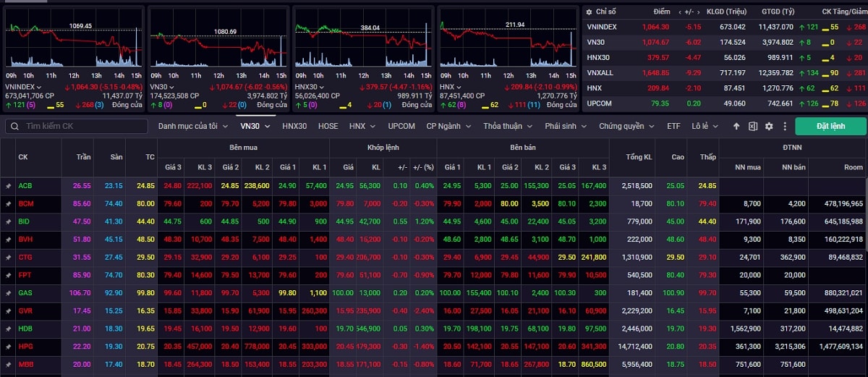Toggle the pin on the MBB row
This screenshot has height=377, width=868.
pyautogui.click(x=9, y=364)
